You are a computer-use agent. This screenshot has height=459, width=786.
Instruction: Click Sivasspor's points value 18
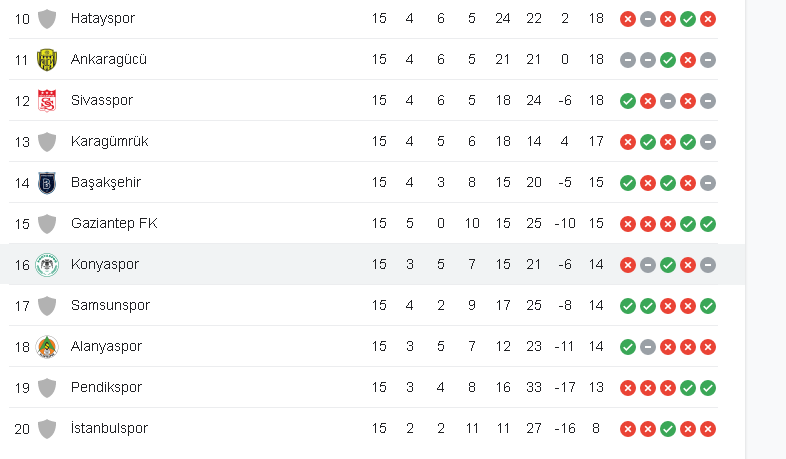point(596,100)
